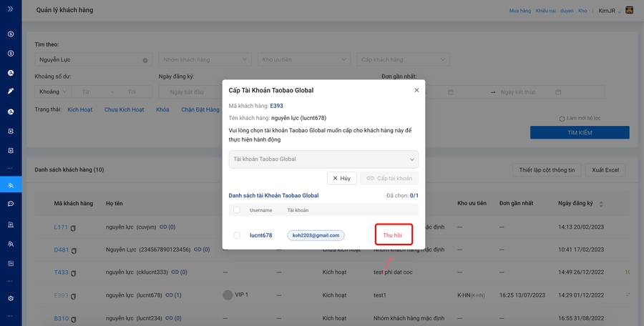This screenshot has width=644, height=326.
Task: Click the copy icon next to customer code D481
Action: (74, 250)
